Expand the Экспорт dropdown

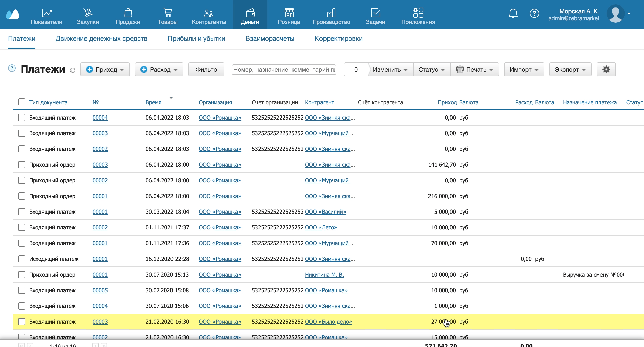pos(570,69)
